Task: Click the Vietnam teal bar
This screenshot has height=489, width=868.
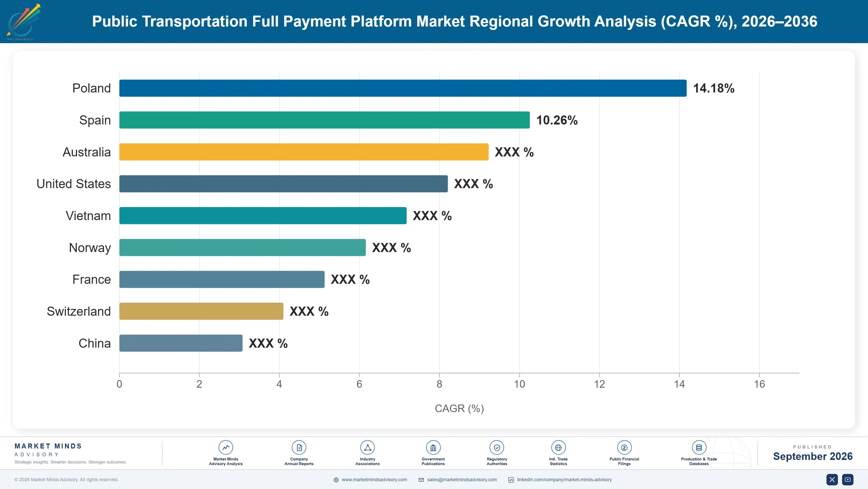Action: (x=263, y=215)
